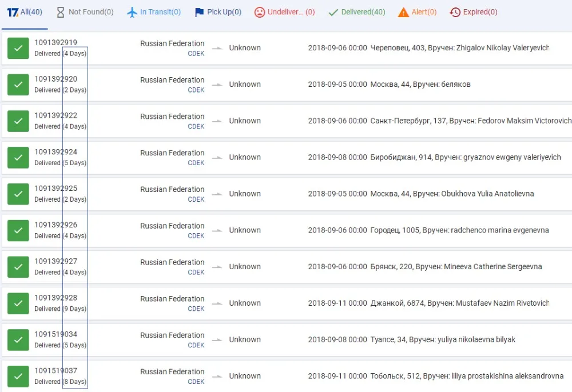Select tracking number 1091392927

pyautogui.click(x=56, y=261)
